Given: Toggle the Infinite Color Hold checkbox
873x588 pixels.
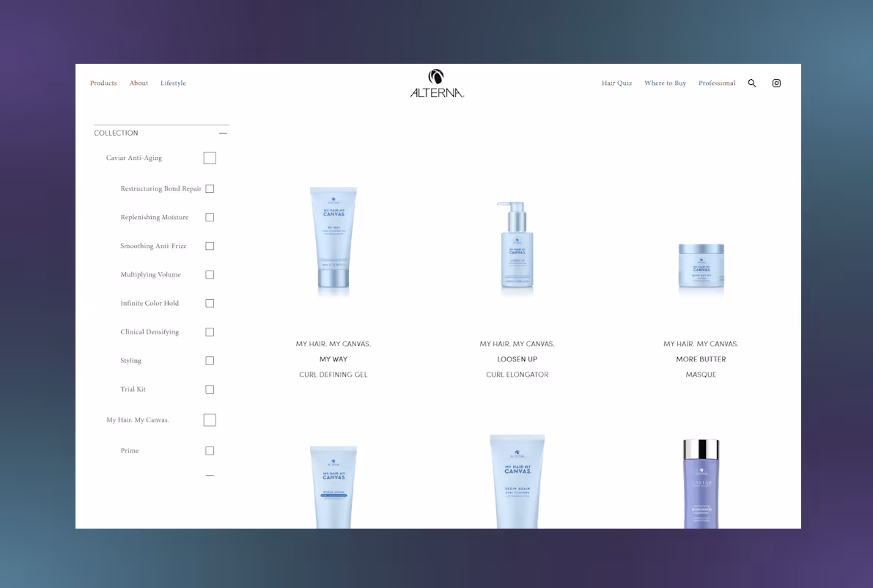Looking at the screenshot, I should (210, 304).
